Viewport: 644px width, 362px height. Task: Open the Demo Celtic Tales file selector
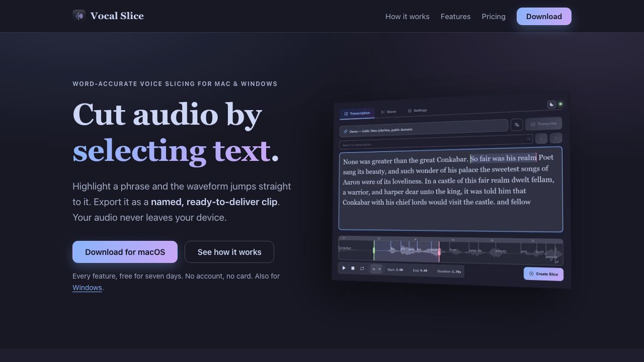(424, 128)
